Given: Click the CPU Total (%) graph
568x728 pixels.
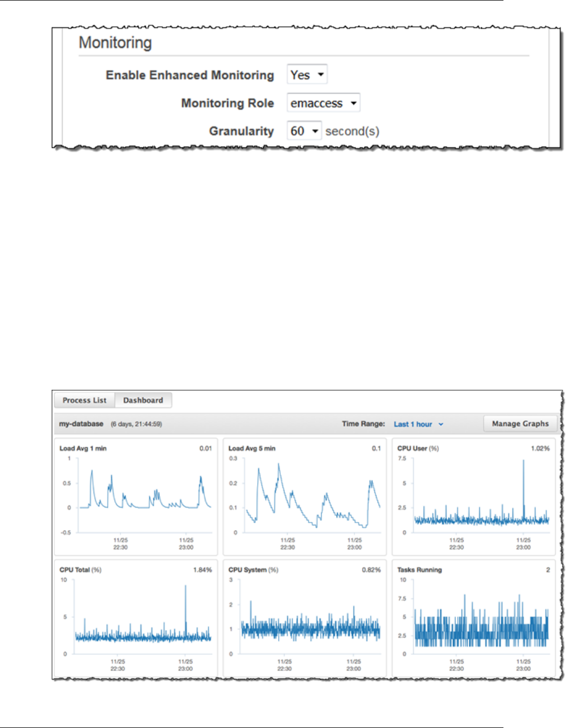Looking at the screenshot, I should click(136, 618).
